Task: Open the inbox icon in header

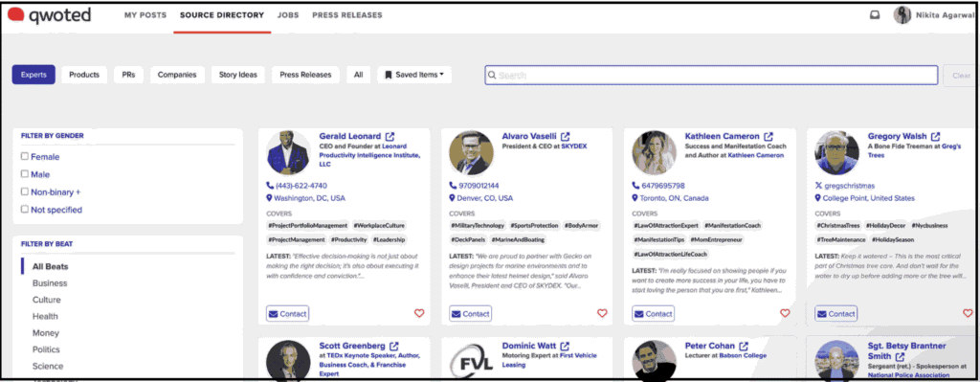Action: (875, 15)
